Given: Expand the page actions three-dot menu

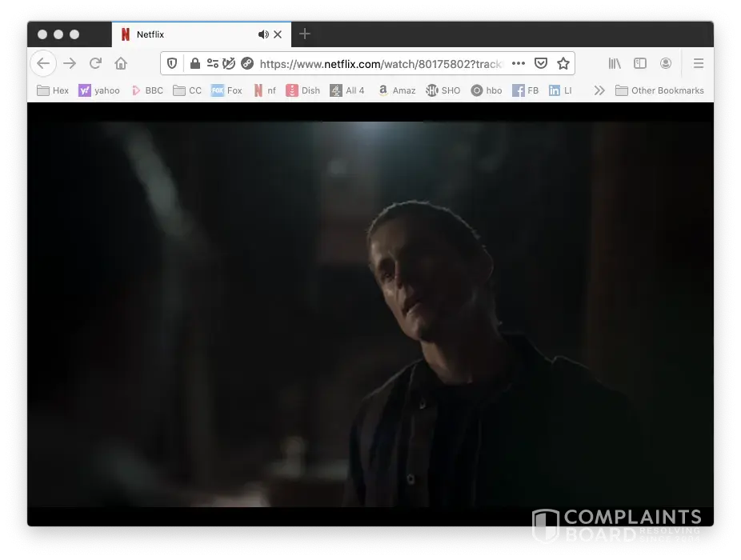Looking at the screenshot, I should click(x=519, y=63).
